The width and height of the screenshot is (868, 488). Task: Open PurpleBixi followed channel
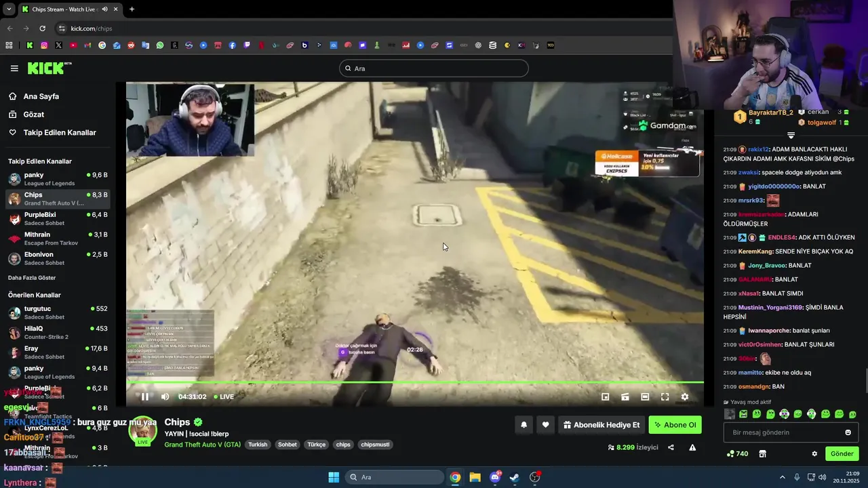(58, 218)
